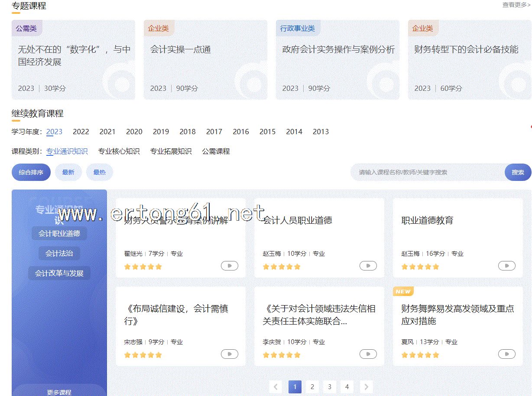
Task: Click previous page arrow in pagination
Action: pos(276,387)
